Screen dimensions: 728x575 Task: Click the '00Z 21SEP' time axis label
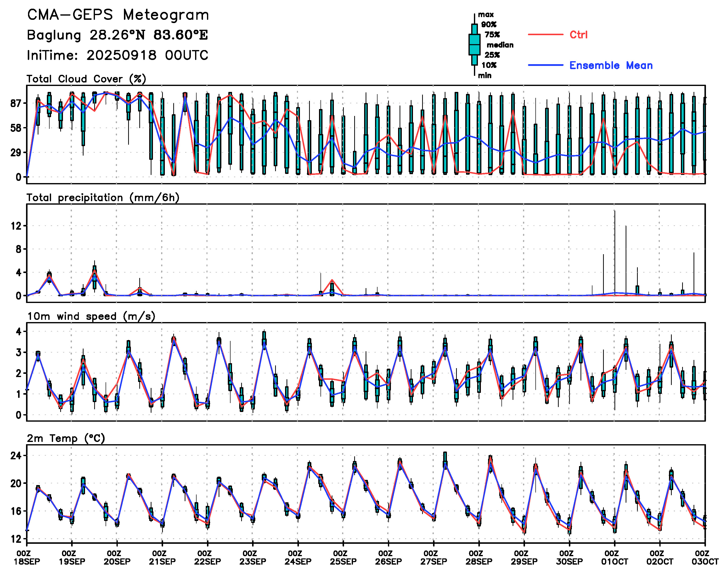[162, 557]
